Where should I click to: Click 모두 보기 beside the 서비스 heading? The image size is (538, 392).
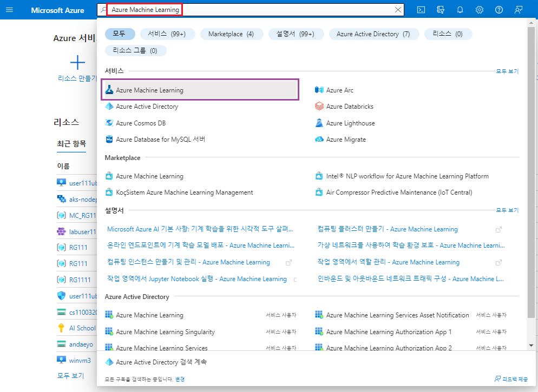(507, 71)
